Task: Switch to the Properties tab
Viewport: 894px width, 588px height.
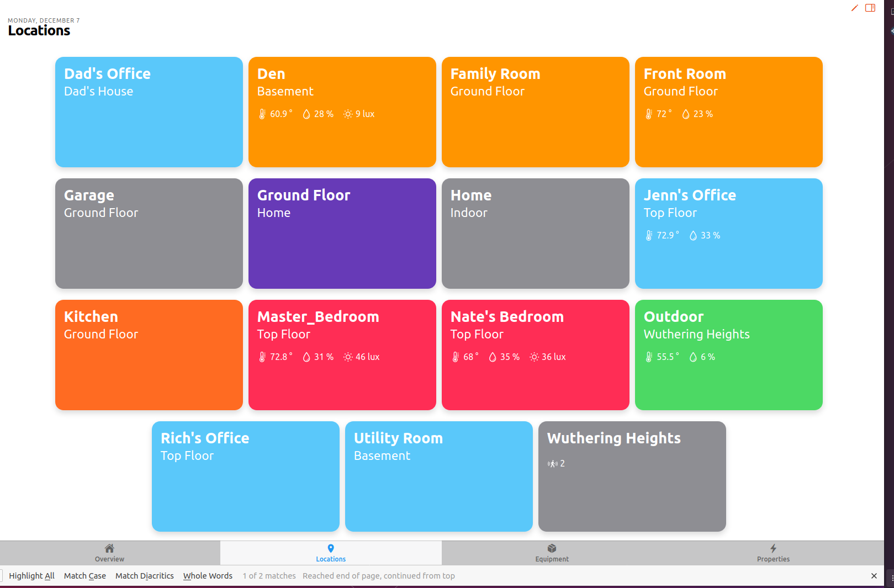Action: point(773,553)
